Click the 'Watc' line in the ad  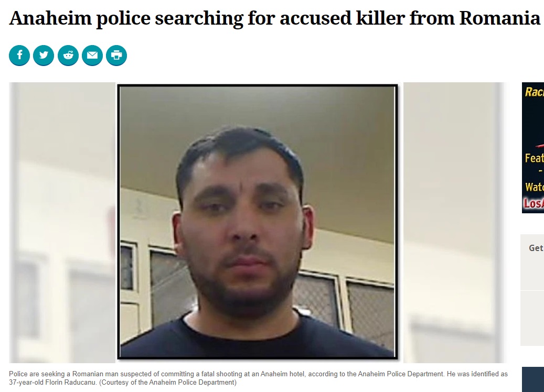[534, 187]
